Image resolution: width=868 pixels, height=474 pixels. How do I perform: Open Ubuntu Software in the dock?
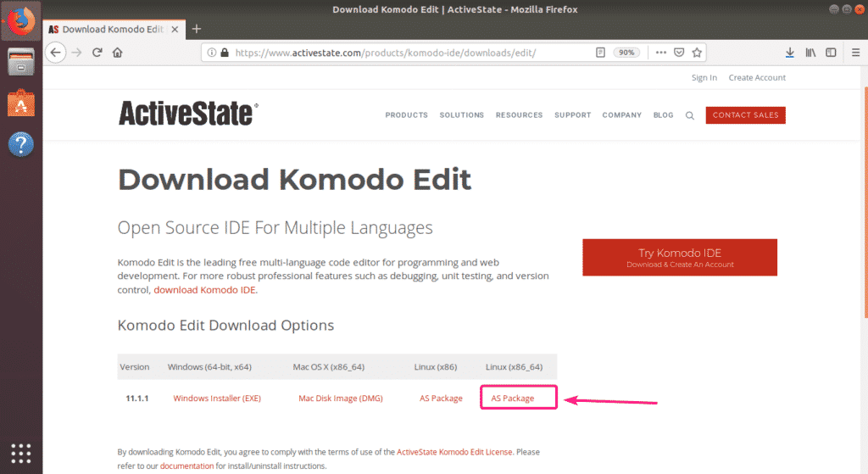pos(20,103)
